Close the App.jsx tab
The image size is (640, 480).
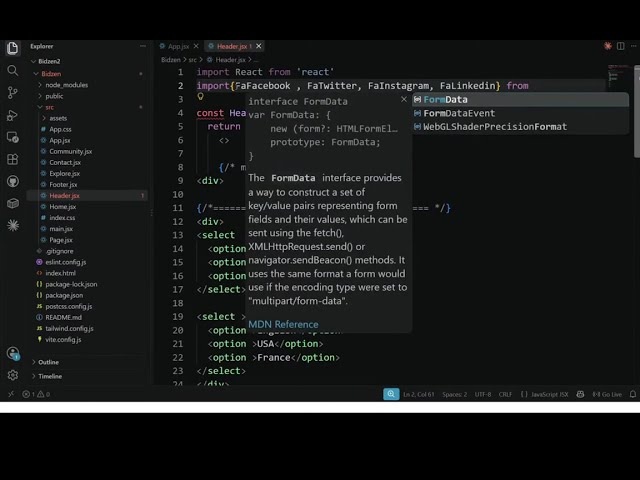tap(196, 46)
